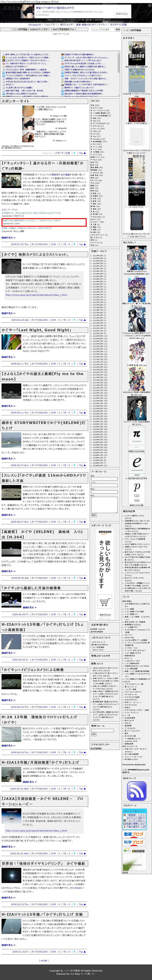The width and height of the screenshot is (152, 980).
Task: Select the Windows category link
Action: 99,139
